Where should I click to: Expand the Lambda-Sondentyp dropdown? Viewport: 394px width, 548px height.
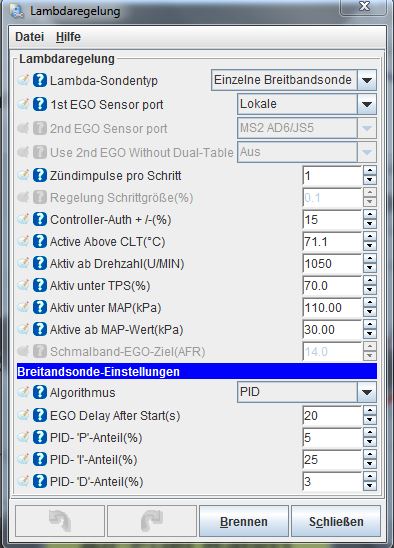pyautogui.click(x=367, y=80)
